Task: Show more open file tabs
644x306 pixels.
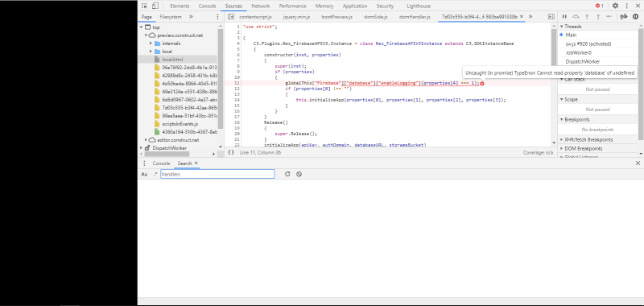Action: (530, 17)
